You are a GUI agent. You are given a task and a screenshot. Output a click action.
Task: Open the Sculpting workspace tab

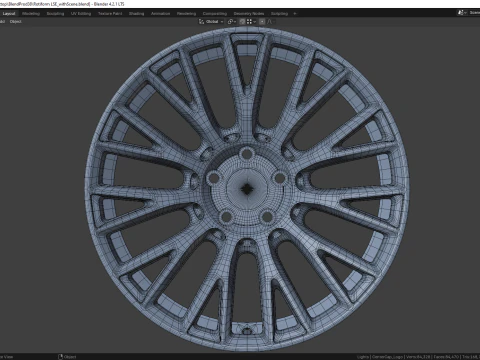click(55, 14)
